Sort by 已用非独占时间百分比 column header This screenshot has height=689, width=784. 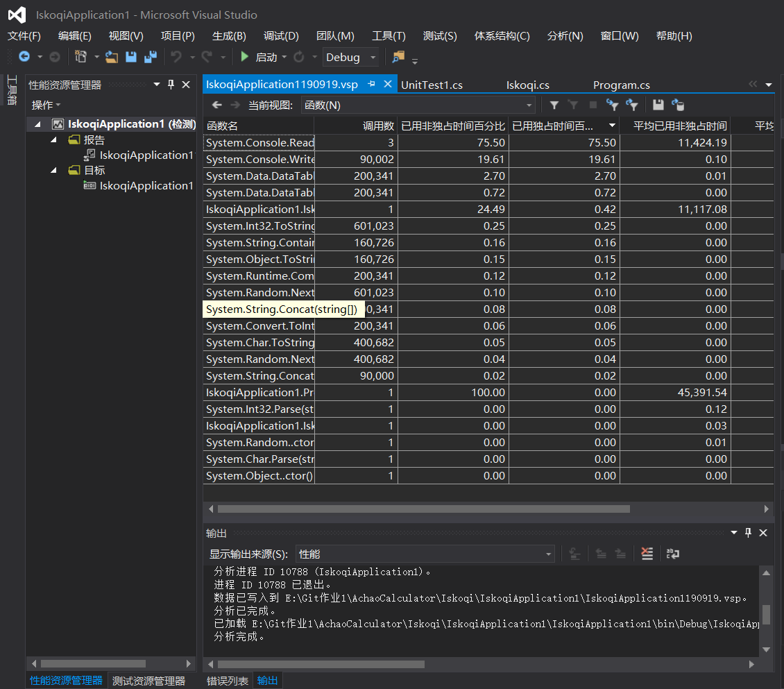(453, 126)
